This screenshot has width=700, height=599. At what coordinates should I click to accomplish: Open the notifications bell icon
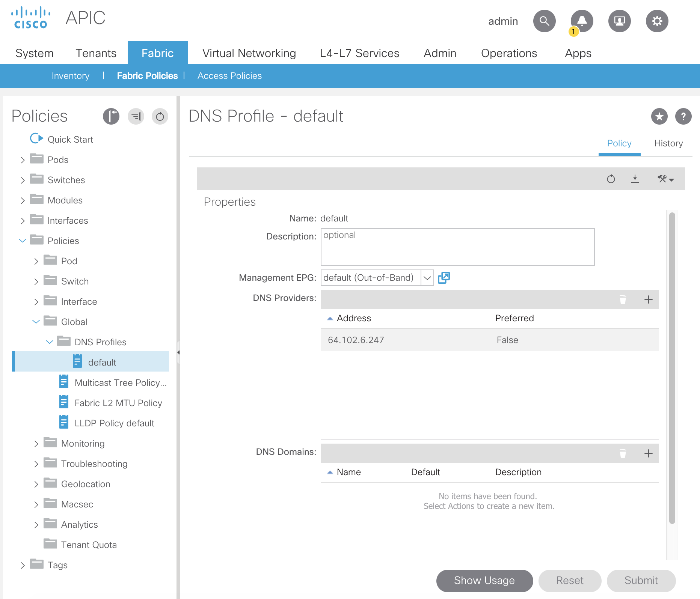[582, 21]
